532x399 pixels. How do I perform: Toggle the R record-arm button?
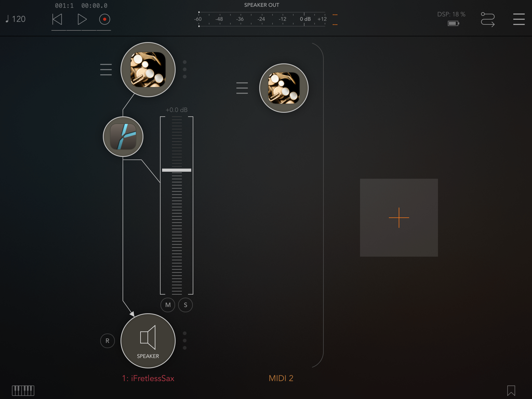[x=107, y=341]
